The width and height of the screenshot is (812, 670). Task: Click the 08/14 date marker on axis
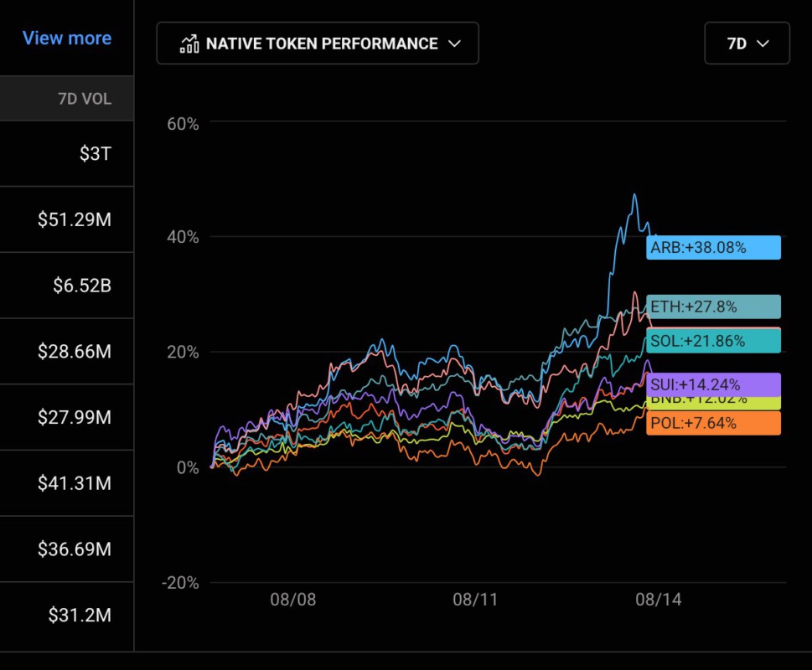(657, 600)
